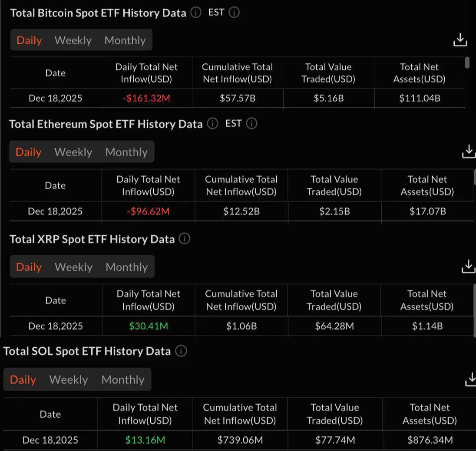Click info icon beside Ethereum Spot ETF title
Screen dimensions: 476x451
point(212,124)
